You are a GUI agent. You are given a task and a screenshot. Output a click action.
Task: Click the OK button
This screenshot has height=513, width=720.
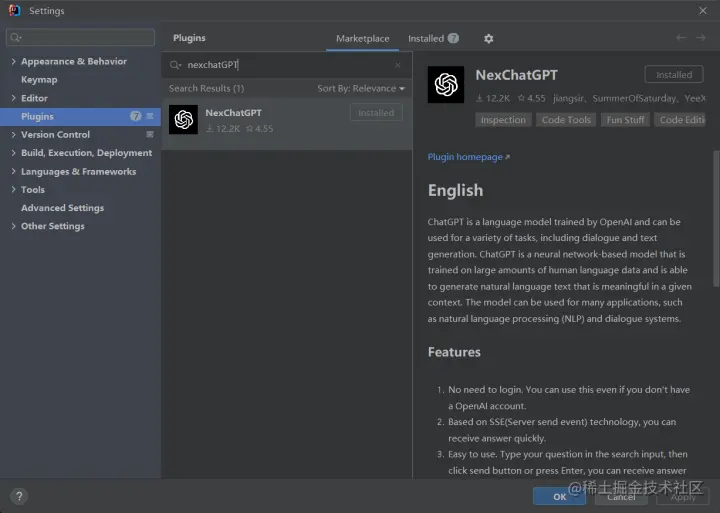pyautogui.click(x=559, y=496)
